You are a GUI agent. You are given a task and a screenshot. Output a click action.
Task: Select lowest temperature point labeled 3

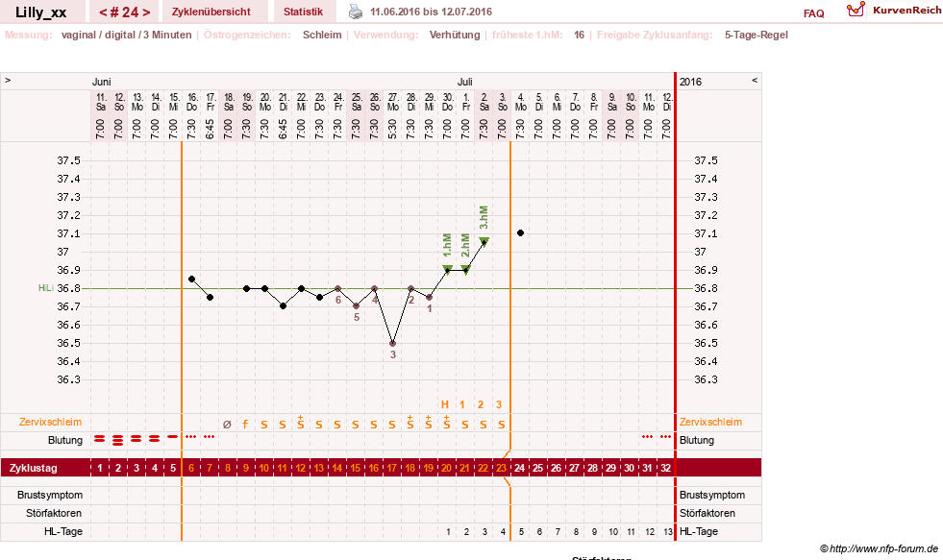coord(393,343)
